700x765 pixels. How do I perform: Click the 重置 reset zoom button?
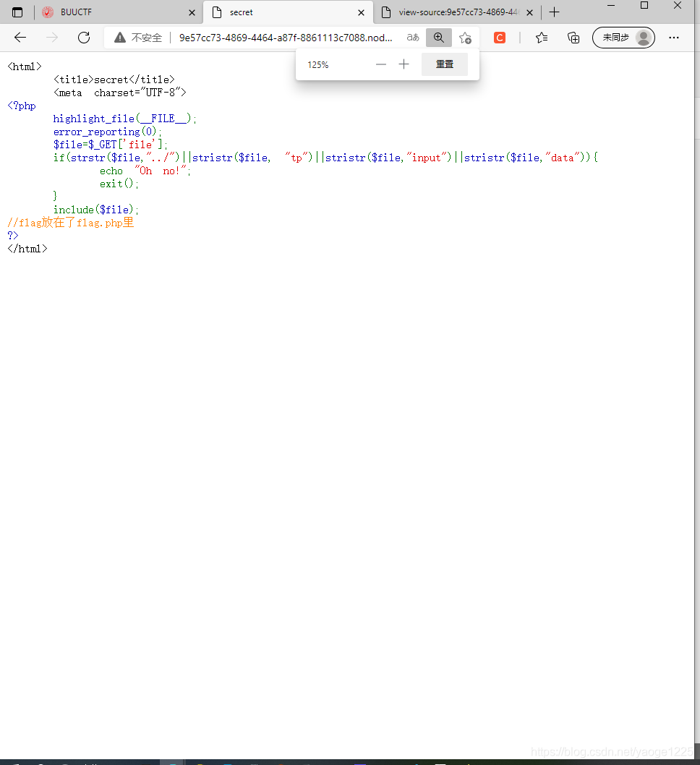click(445, 64)
